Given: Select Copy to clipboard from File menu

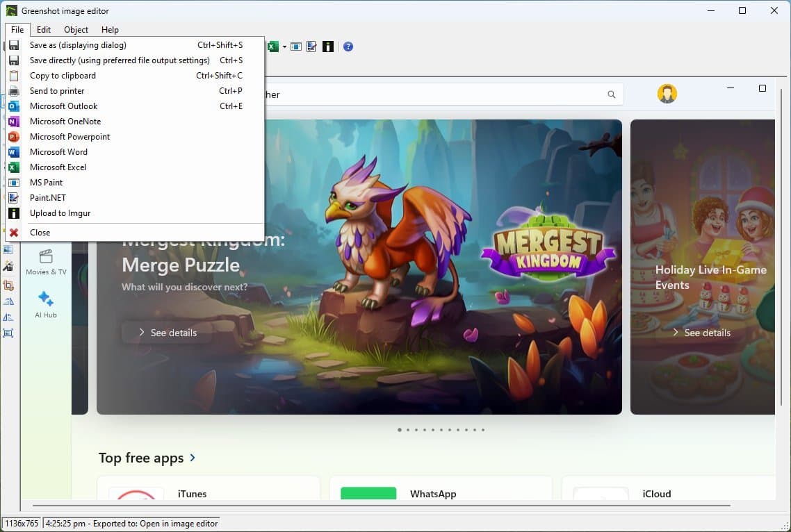Looking at the screenshot, I should click(x=63, y=75).
